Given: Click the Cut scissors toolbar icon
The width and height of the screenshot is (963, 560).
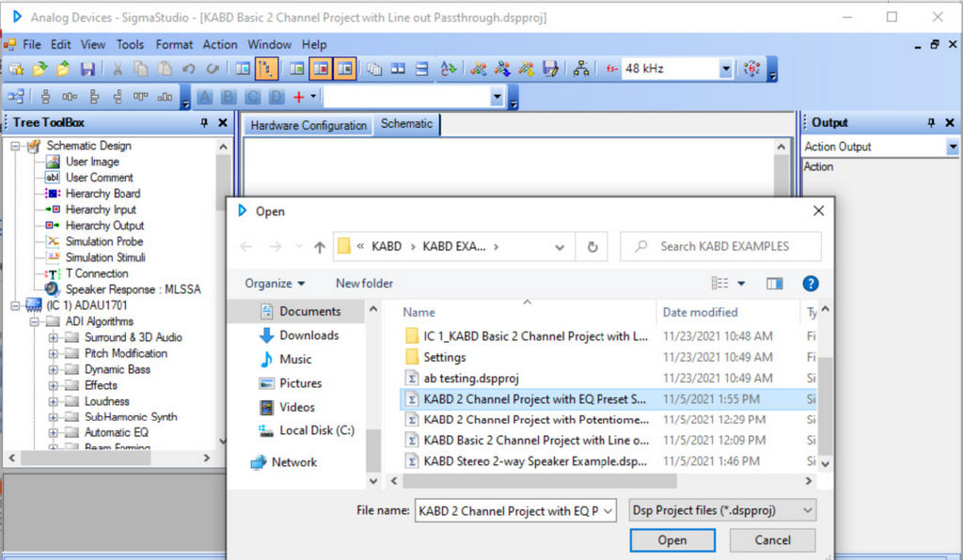Looking at the screenshot, I should (118, 69).
